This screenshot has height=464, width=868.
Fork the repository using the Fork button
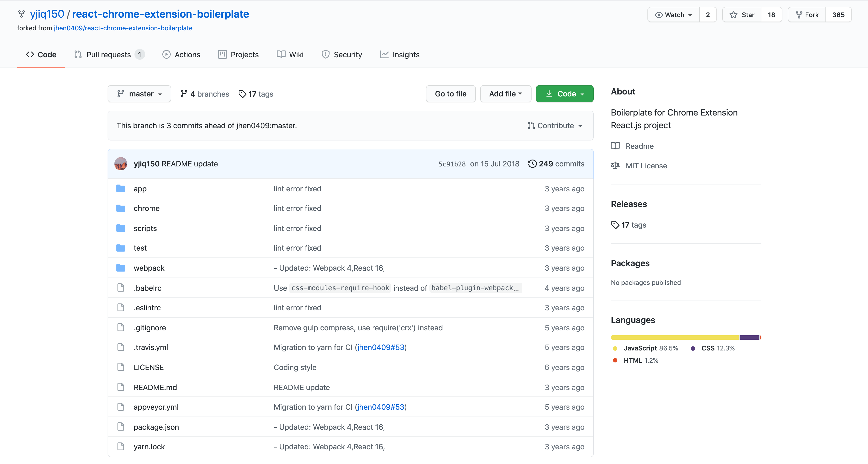coord(807,14)
